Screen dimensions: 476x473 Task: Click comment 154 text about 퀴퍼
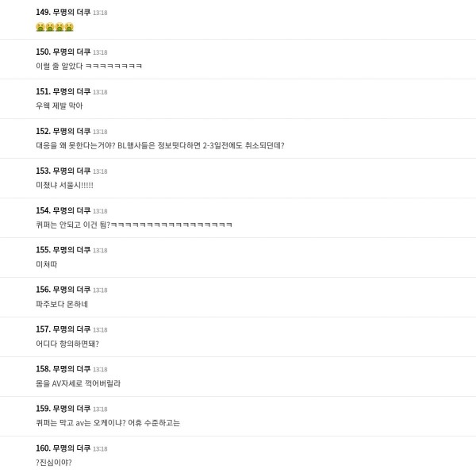[x=134, y=225]
